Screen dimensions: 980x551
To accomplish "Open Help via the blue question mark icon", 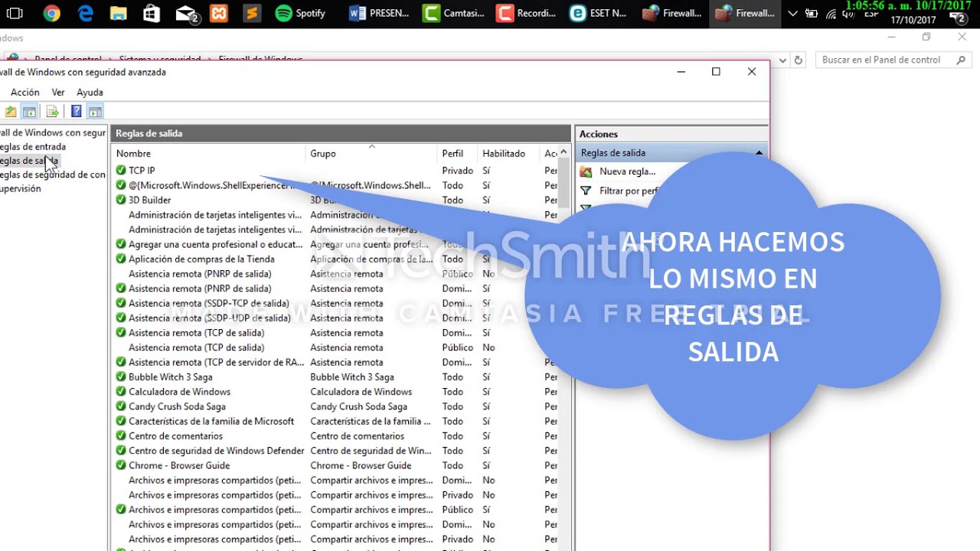I will [x=76, y=112].
